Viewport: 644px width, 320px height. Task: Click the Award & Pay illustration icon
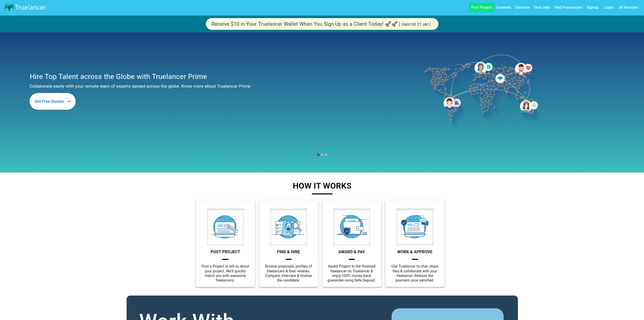[352, 227]
